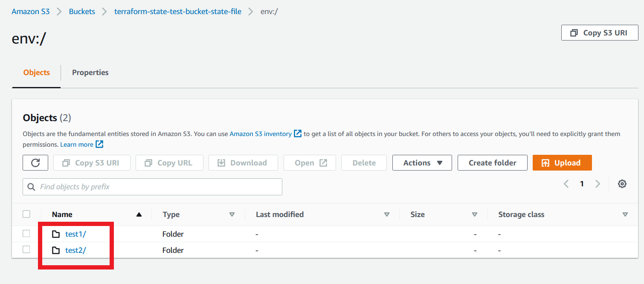Image resolution: width=644 pixels, height=284 pixels.
Task: Open the Actions dropdown menu
Action: point(422,163)
